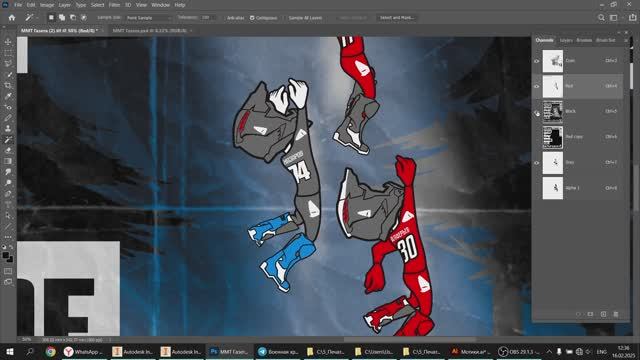Open the File menu
Viewport: 640px width, 360px height.
[x=18, y=5]
